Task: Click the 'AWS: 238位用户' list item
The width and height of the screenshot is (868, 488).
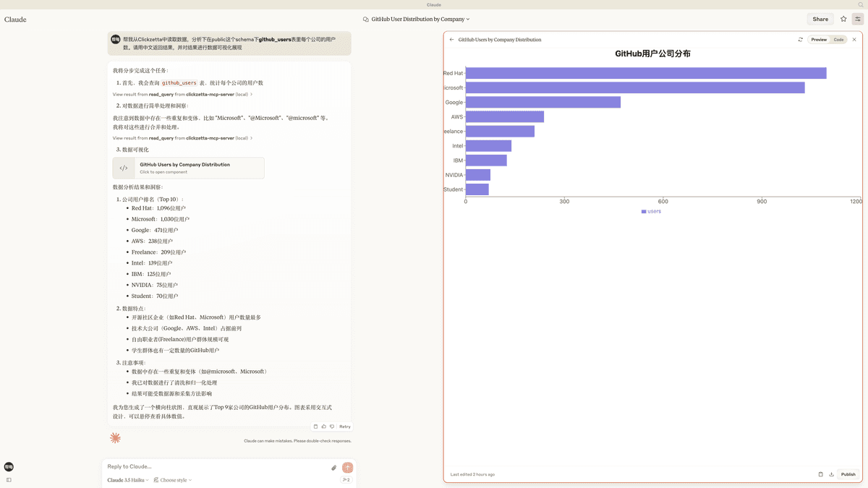Action: click(152, 241)
